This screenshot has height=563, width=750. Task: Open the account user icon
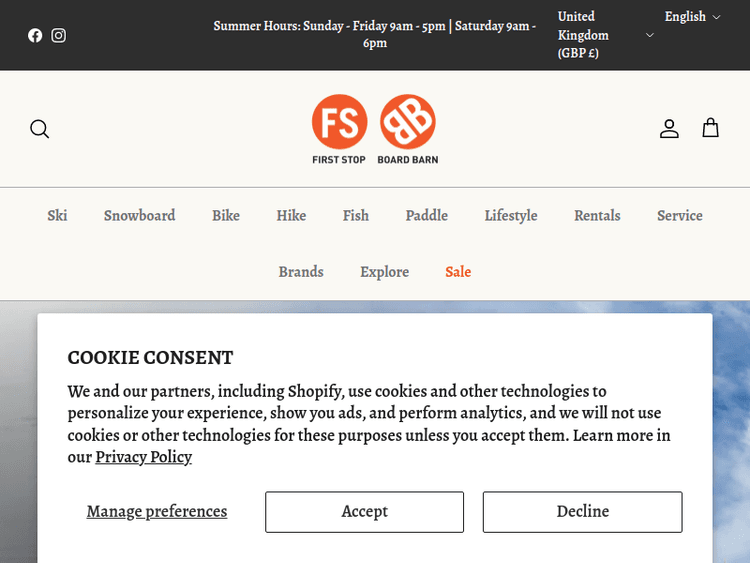[x=669, y=129]
